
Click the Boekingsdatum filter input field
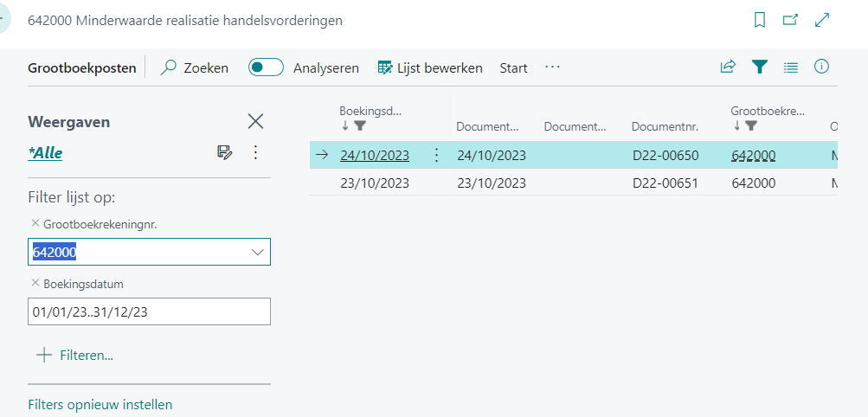tap(149, 311)
